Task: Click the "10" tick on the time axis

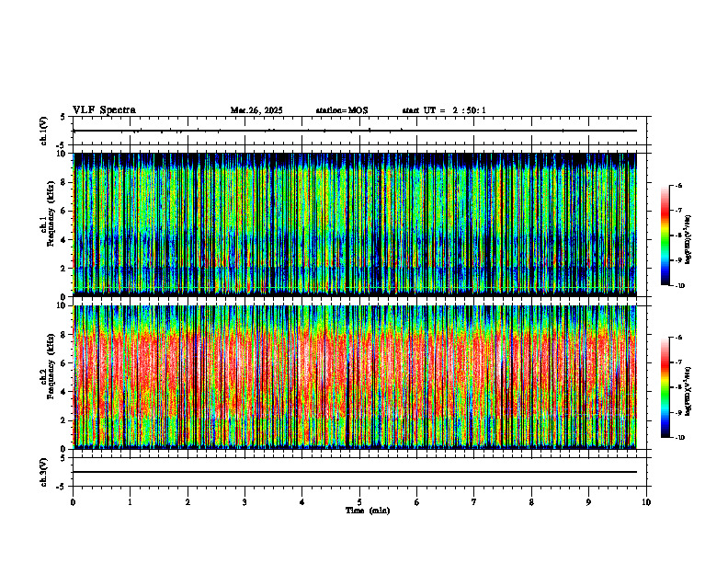Action: [646, 502]
